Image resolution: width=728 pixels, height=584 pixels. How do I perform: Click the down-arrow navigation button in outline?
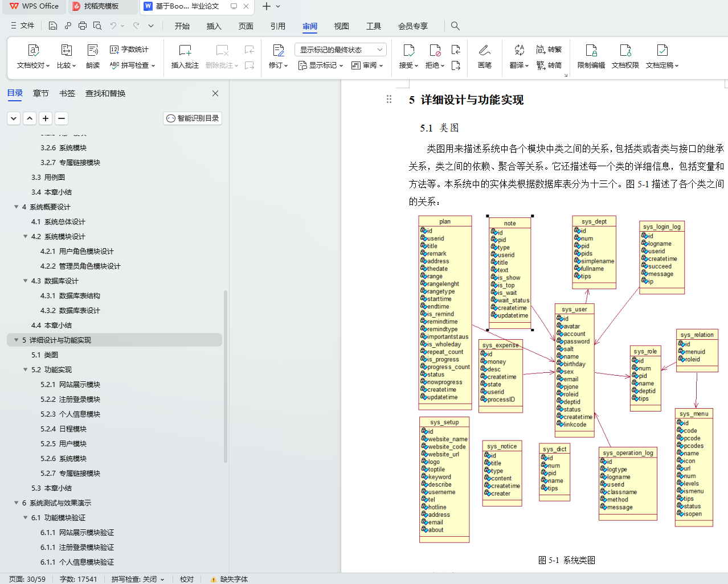[x=14, y=118]
